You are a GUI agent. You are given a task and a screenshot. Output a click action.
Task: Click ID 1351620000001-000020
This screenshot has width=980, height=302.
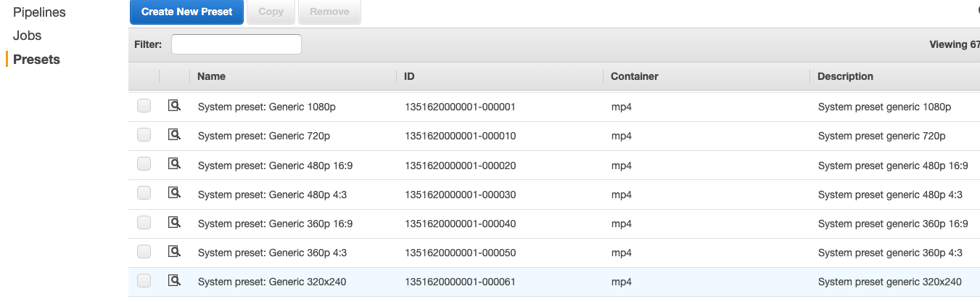460,166
